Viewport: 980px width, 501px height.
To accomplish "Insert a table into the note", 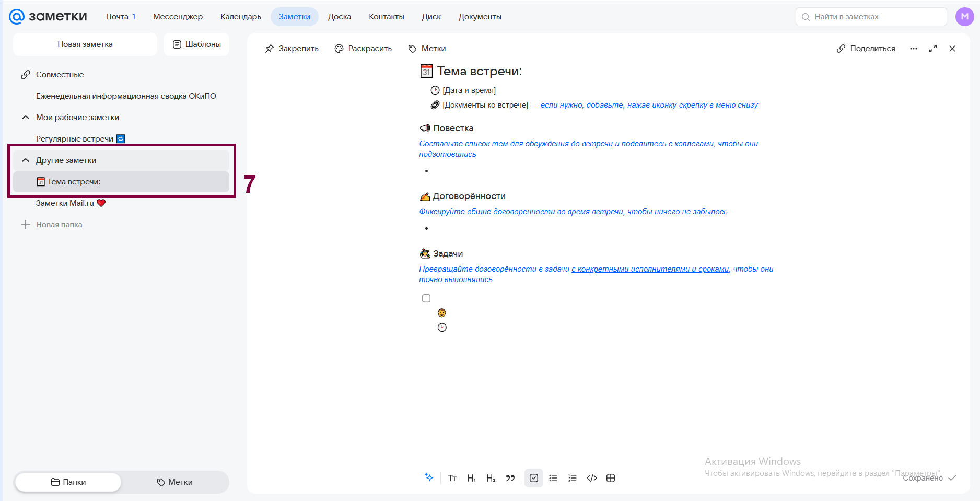I will (x=611, y=478).
